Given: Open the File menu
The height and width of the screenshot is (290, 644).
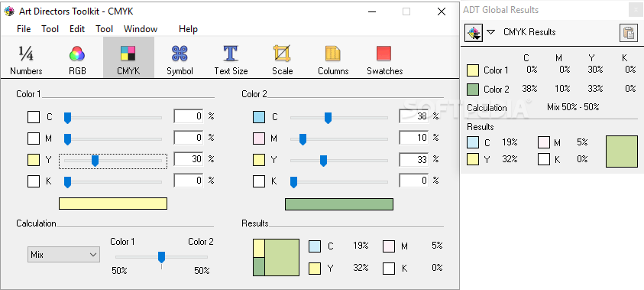Looking at the screenshot, I should [24, 29].
